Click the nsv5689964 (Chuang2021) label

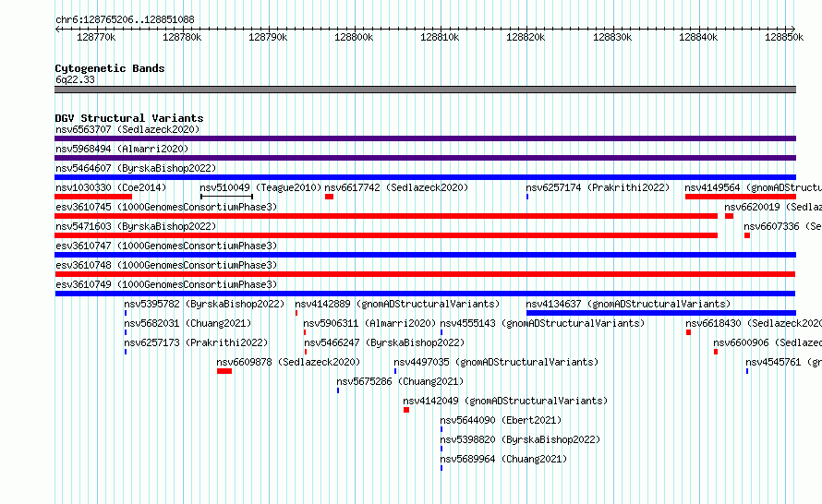(x=503, y=459)
